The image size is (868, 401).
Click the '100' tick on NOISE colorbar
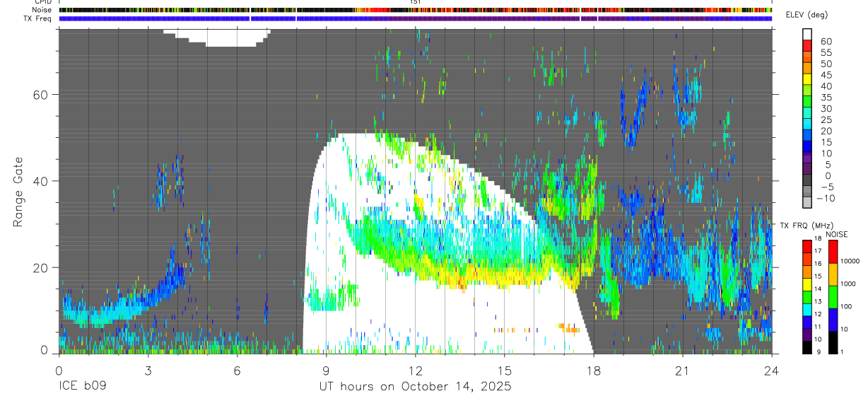pyautogui.click(x=847, y=307)
